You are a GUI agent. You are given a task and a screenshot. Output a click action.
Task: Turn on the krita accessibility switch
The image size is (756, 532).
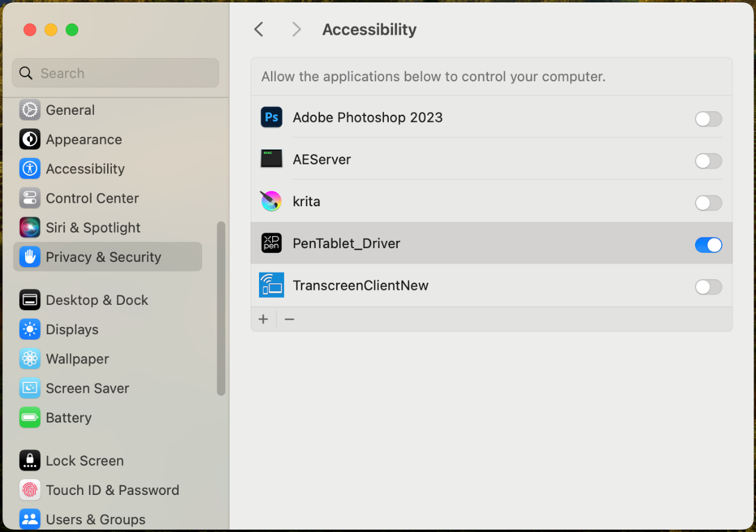click(708, 203)
